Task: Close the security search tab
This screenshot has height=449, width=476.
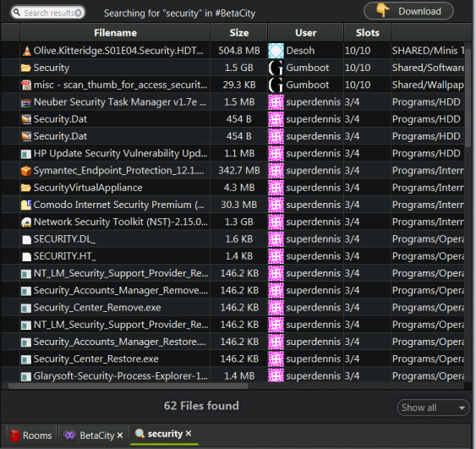Action: click(x=189, y=433)
